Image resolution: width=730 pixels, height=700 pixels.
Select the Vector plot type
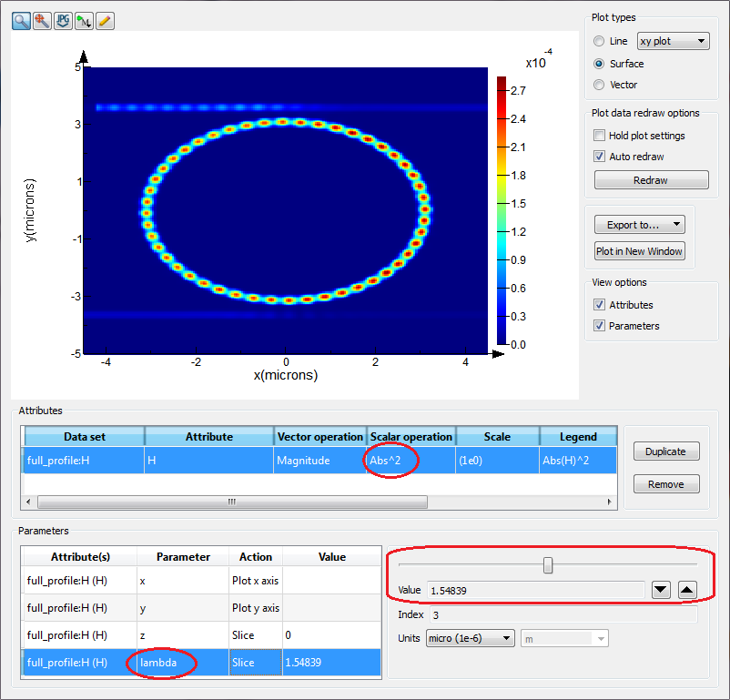click(x=599, y=85)
